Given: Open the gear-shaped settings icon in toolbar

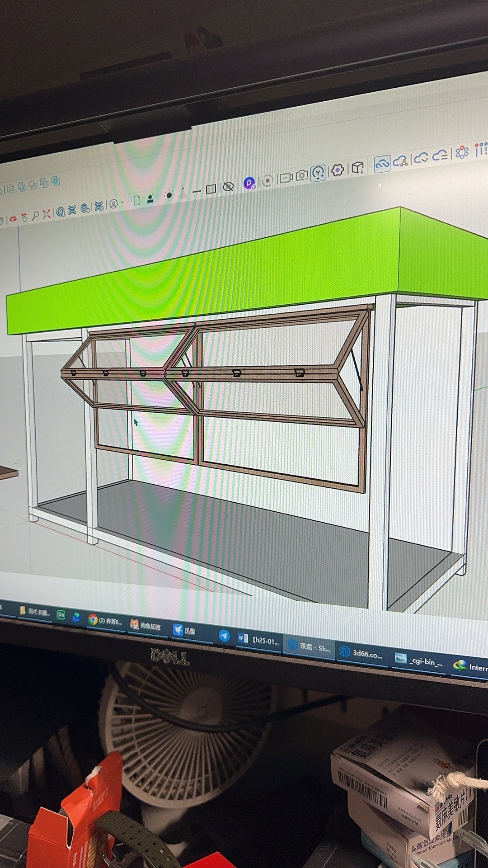Looking at the screenshot, I should [x=338, y=170].
